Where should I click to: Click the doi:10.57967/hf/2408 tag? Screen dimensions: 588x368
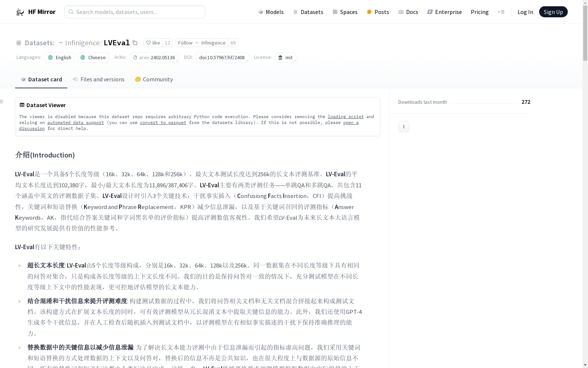click(222, 57)
